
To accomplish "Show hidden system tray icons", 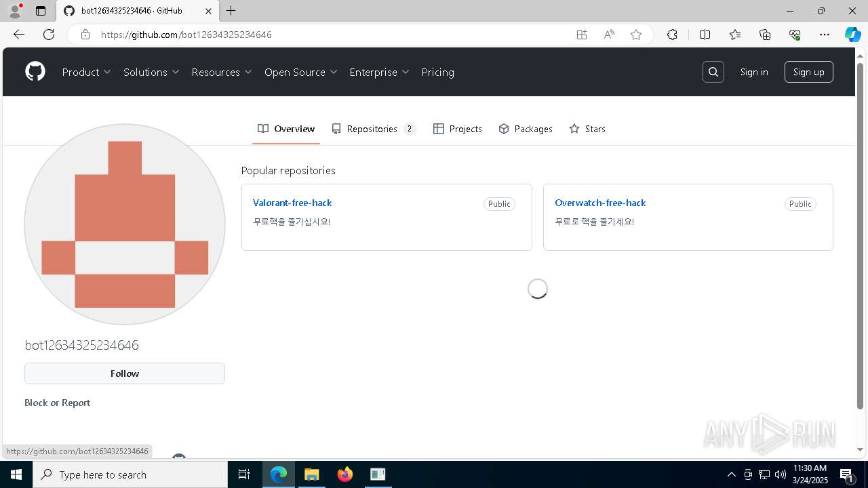I will click(731, 474).
